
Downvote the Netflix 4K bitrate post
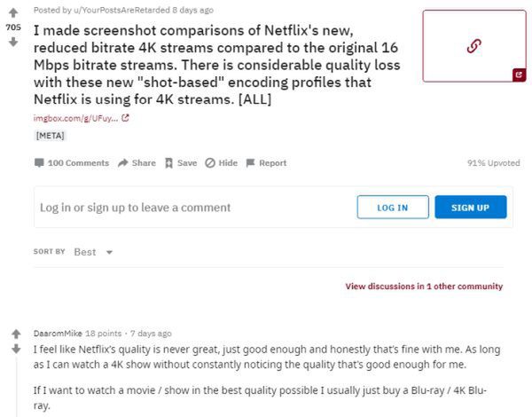click(x=14, y=43)
